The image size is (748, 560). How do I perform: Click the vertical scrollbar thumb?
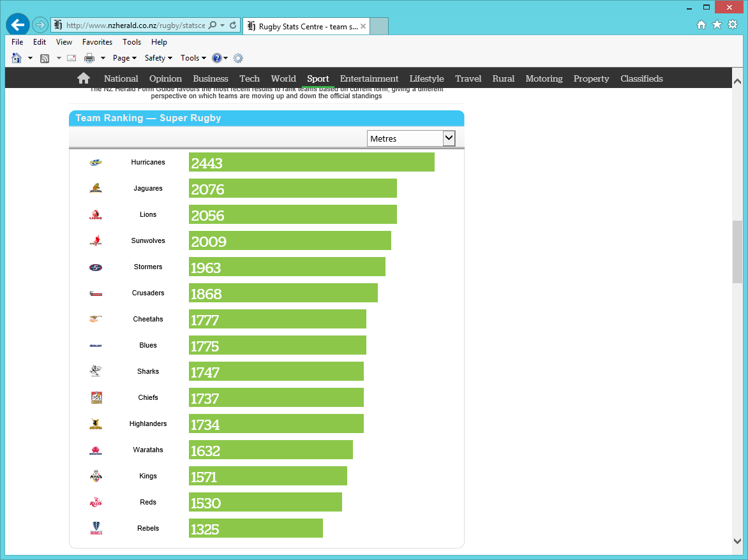tap(737, 252)
